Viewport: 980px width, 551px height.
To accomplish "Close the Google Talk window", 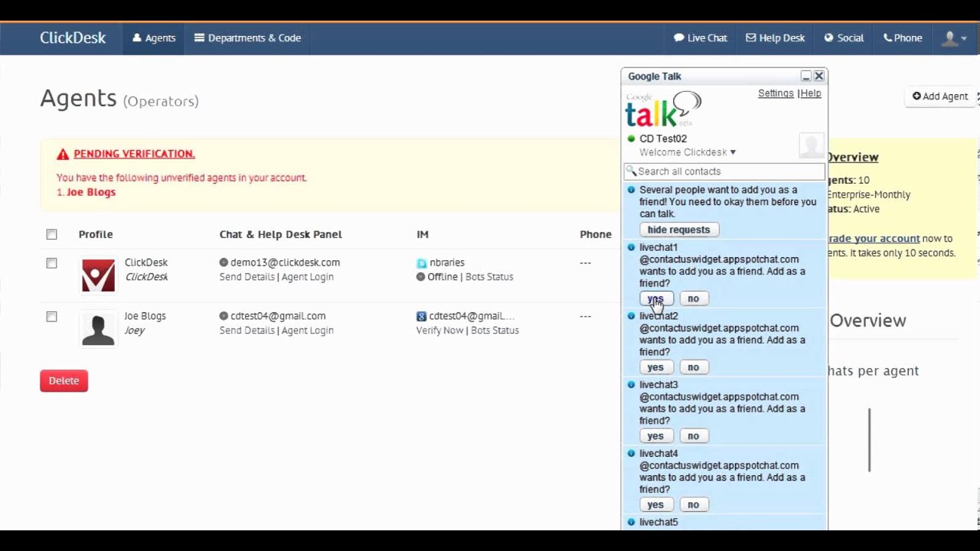I will coord(819,76).
